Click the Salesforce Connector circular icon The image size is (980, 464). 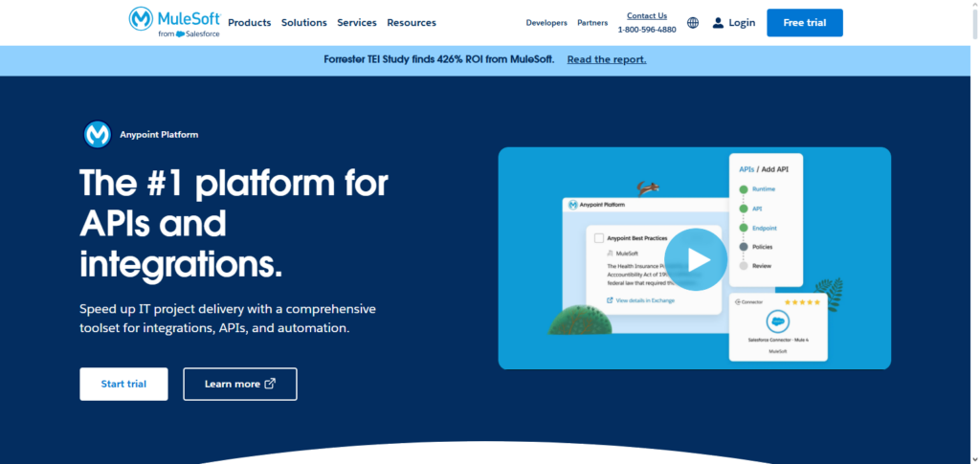pos(777,321)
